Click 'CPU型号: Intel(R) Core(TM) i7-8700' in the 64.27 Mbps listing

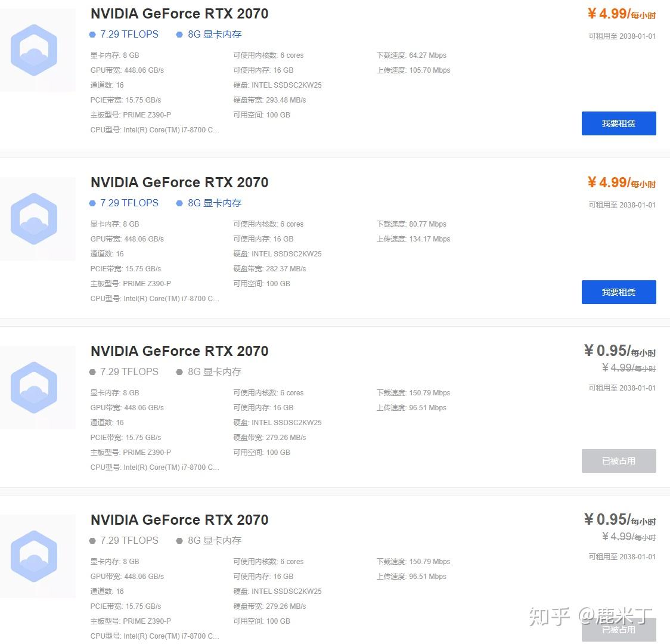(154, 130)
